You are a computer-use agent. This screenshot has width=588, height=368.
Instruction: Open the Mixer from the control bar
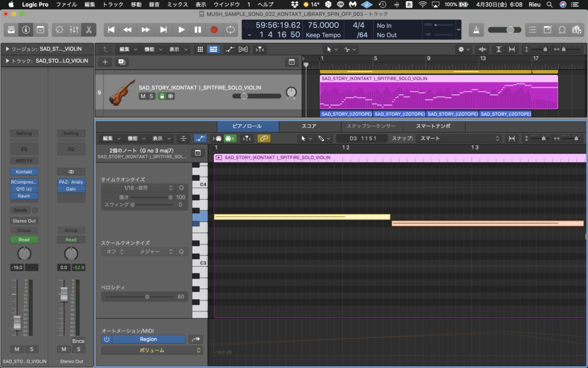74,29
